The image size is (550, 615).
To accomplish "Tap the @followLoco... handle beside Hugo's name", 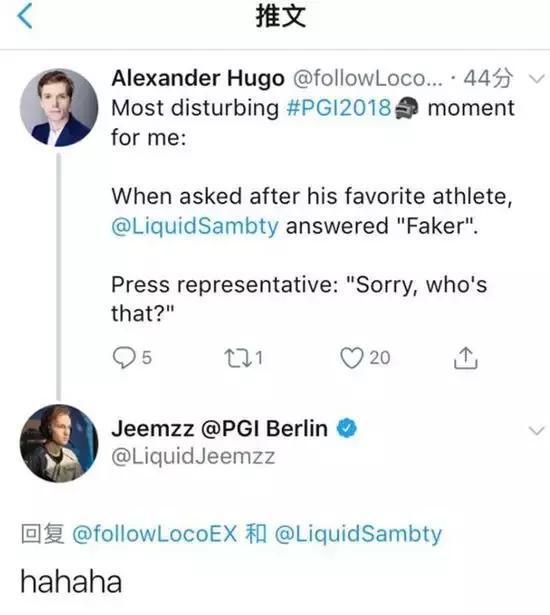I will point(368,78).
